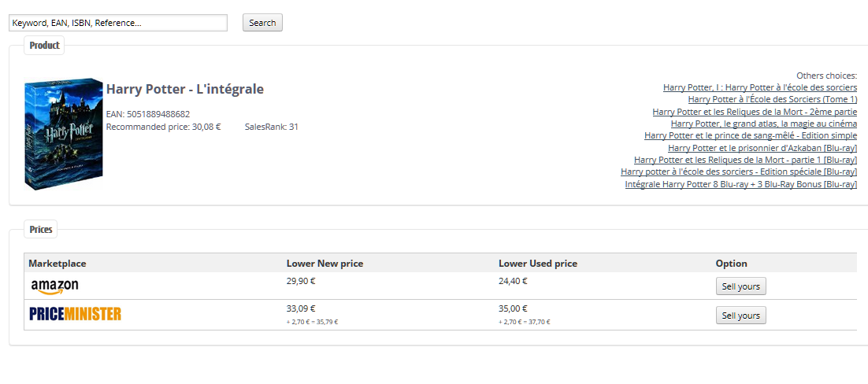Open Reliques de la Mort - partie 1 [Blu-ray]

click(746, 160)
